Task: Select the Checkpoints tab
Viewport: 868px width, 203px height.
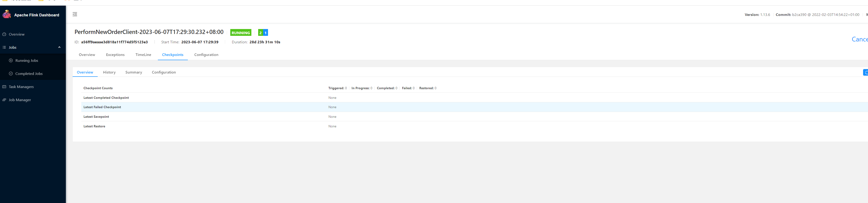Action: 173,55
